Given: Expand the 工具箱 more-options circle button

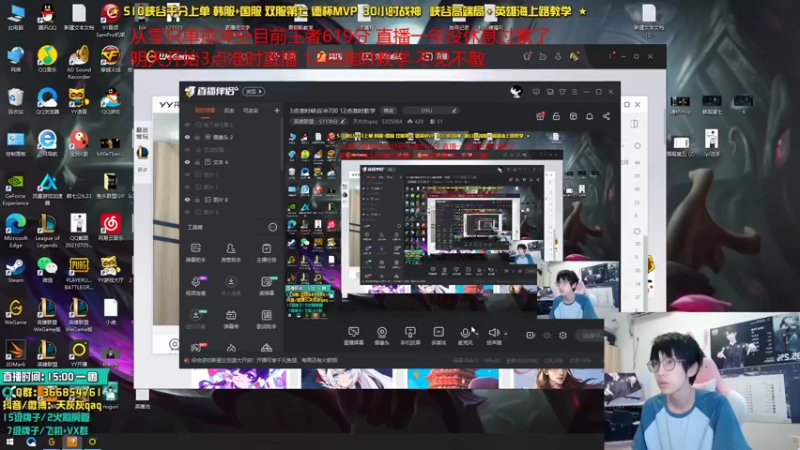Looking at the screenshot, I should (272, 228).
